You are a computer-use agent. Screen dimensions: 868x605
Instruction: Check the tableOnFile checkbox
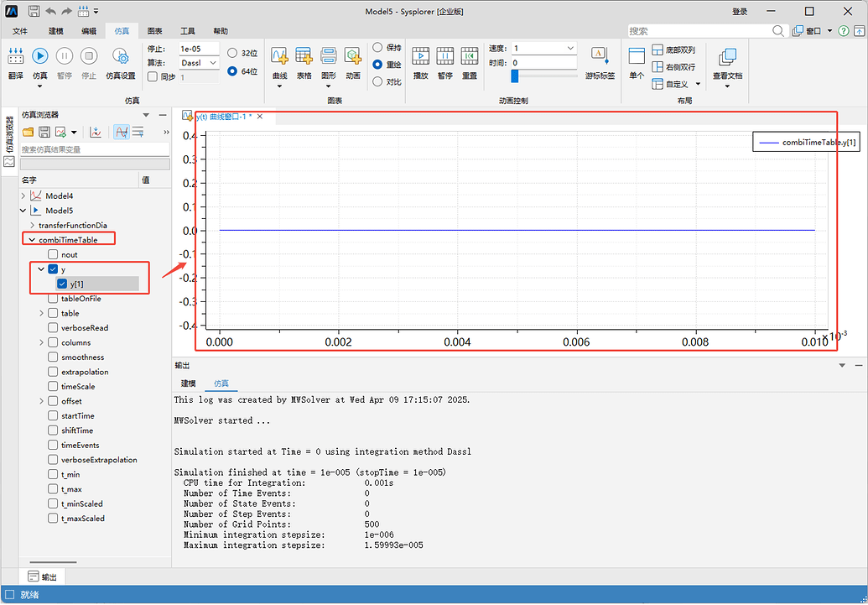coord(53,299)
